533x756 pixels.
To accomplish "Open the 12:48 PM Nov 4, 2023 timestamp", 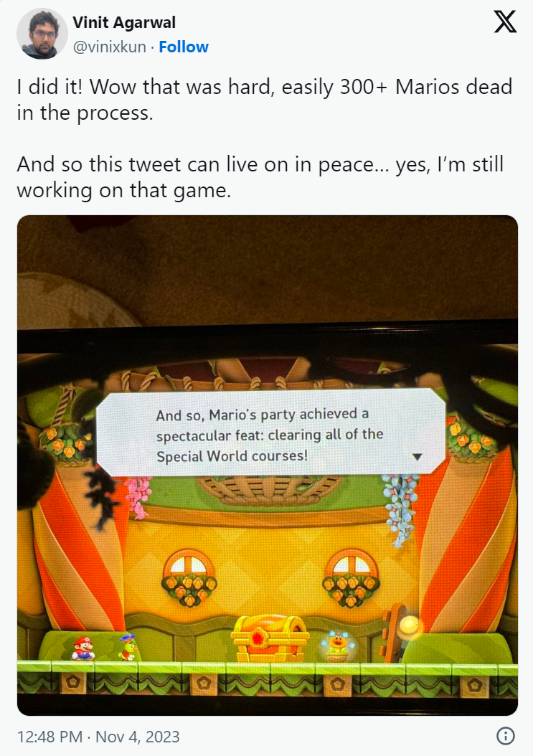I will click(x=98, y=737).
